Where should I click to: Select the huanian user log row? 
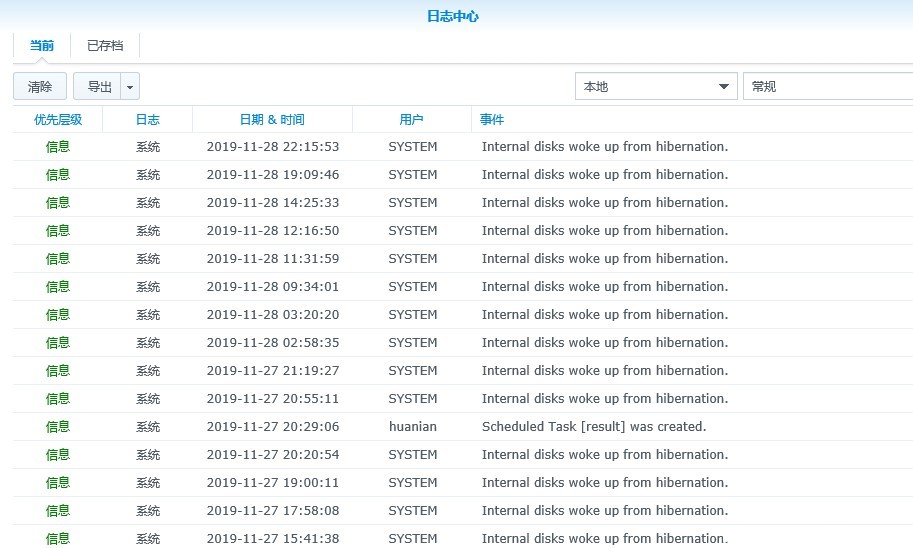pos(413,427)
